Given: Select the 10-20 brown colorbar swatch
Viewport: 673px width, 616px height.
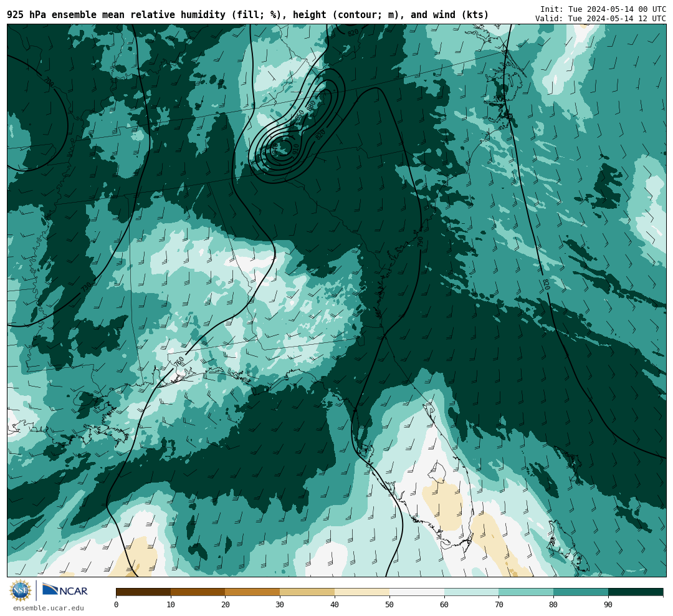Looking at the screenshot, I should [198, 592].
